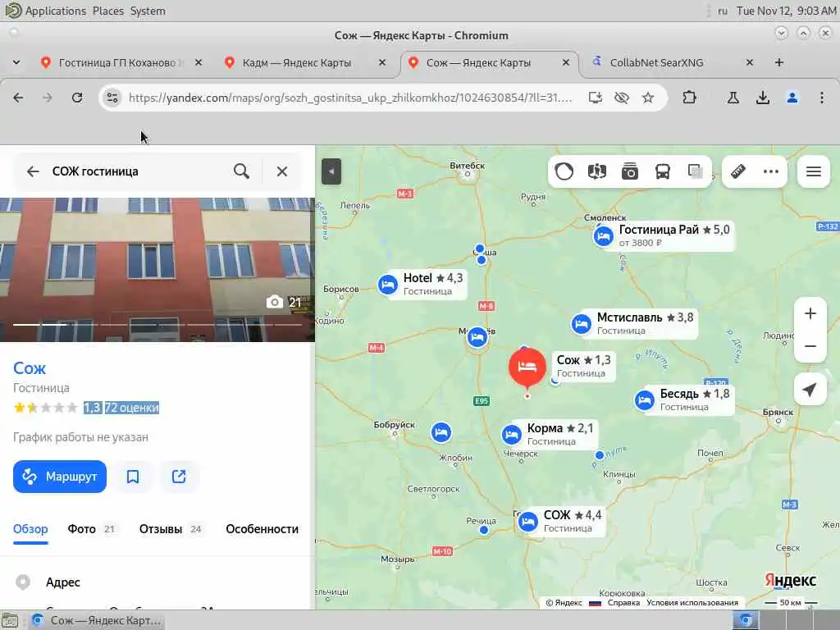Open Условия использования link
This screenshot has width=840, height=630.
[692, 603]
